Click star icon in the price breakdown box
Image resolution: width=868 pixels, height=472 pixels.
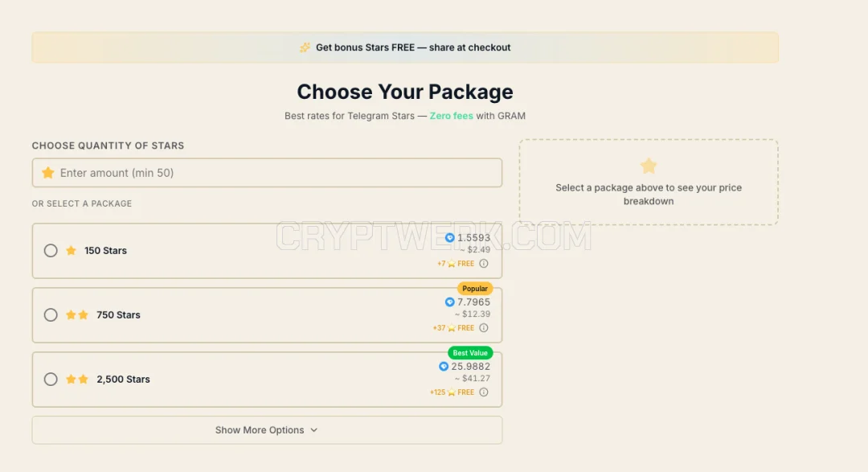[649, 166]
